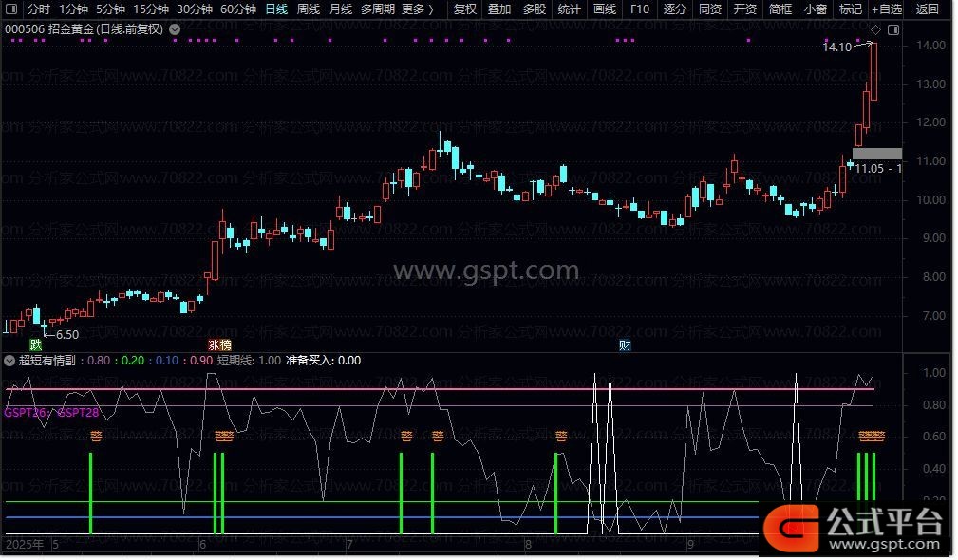Image resolution: width=958 pixels, height=560 pixels.
Task: Click the 涨榜 event marker icon
Action: coord(219,345)
